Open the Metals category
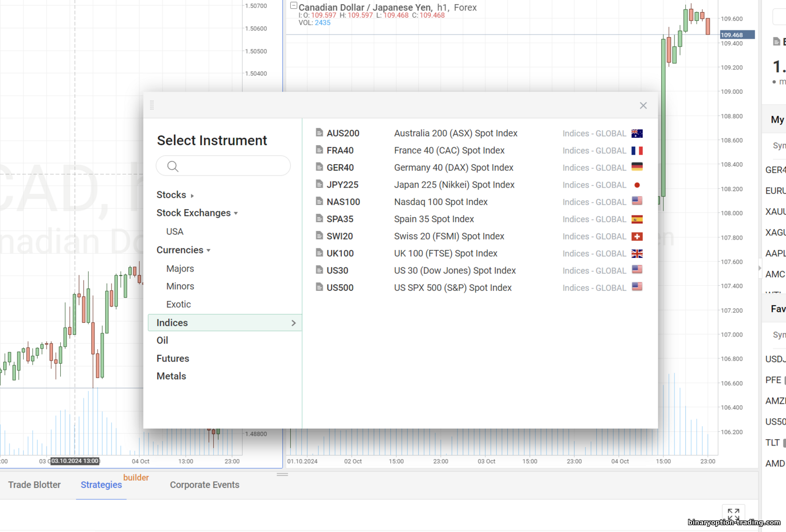The image size is (786, 532). (x=171, y=376)
